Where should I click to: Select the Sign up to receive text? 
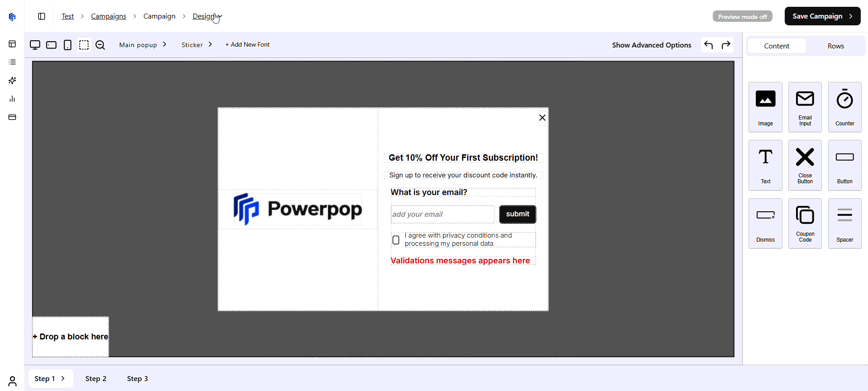tap(463, 175)
